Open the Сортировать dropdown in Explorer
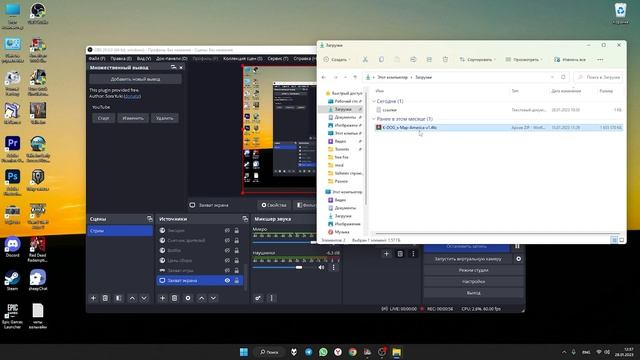This screenshot has width=640, height=360. point(478,60)
